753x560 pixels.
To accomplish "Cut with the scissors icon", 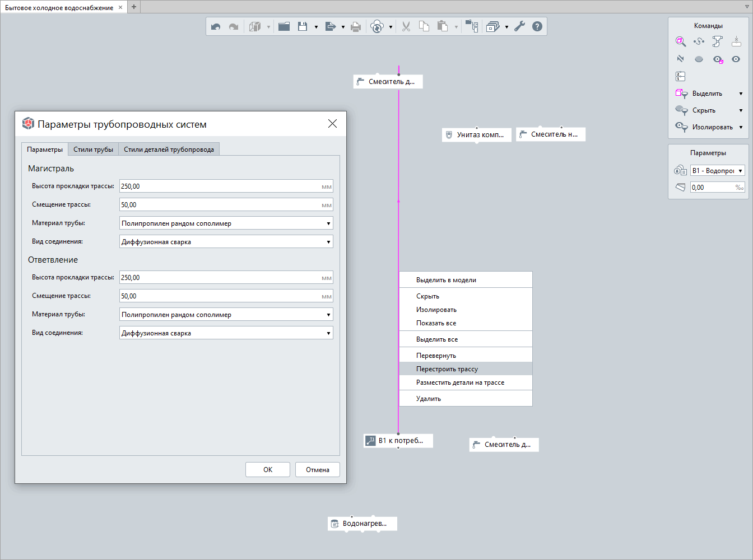I will click(406, 26).
